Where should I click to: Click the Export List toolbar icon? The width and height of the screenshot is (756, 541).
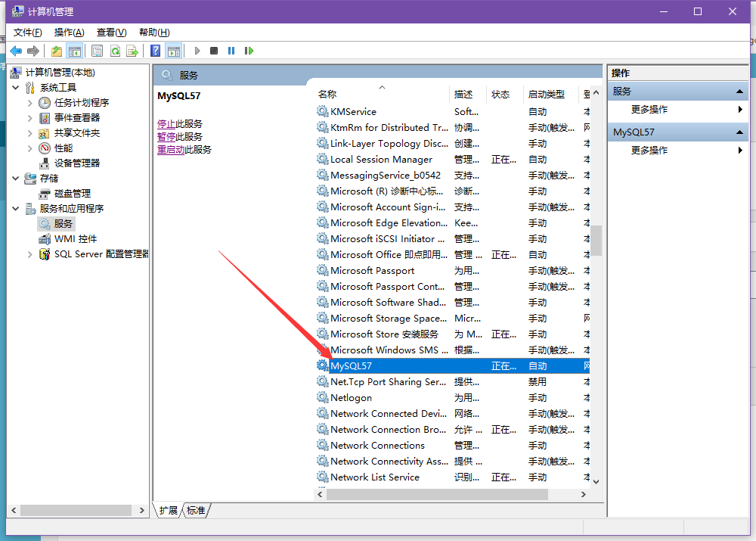(x=132, y=51)
